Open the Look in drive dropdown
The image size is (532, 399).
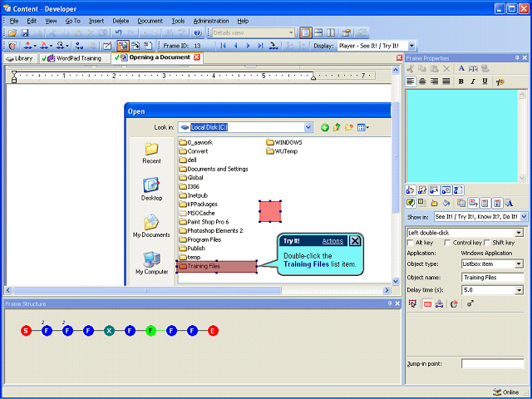pos(308,127)
